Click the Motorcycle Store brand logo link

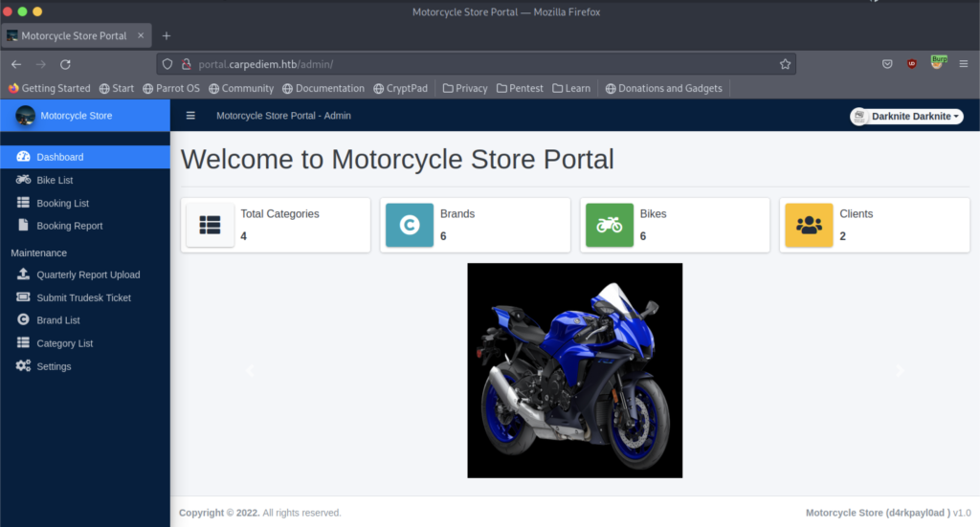coord(76,116)
